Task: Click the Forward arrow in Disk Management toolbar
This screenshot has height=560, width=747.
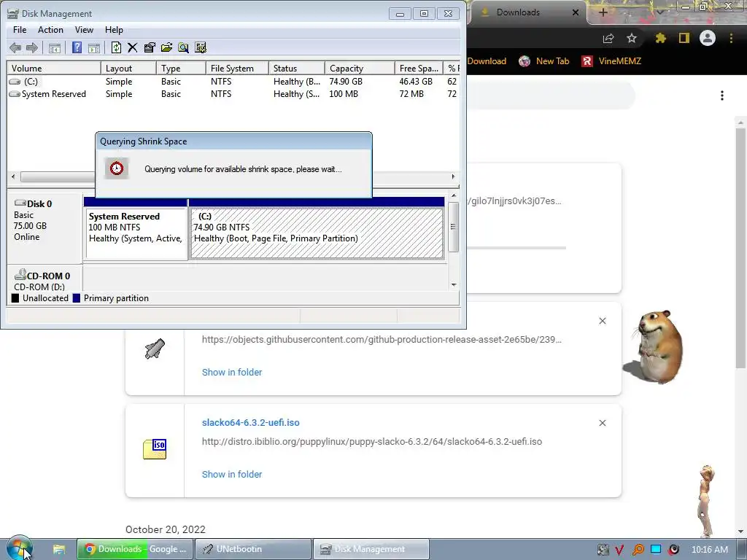Action: [x=32, y=47]
